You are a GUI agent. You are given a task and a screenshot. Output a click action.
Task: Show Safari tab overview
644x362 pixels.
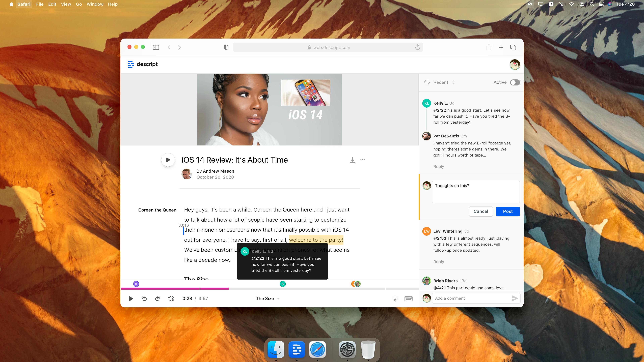click(x=513, y=47)
